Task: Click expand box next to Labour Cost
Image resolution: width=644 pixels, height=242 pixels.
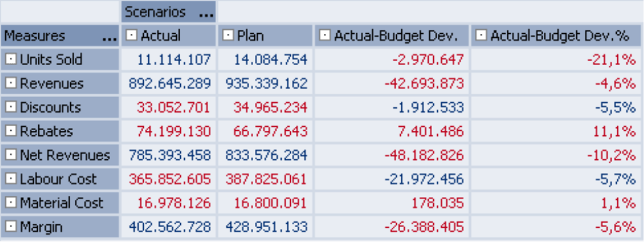Action: (10, 179)
